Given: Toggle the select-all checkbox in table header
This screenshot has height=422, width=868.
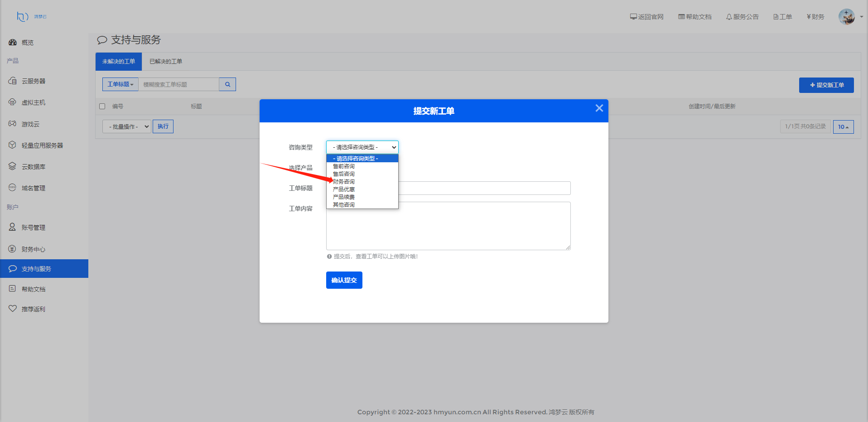Looking at the screenshot, I should click(x=102, y=107).
